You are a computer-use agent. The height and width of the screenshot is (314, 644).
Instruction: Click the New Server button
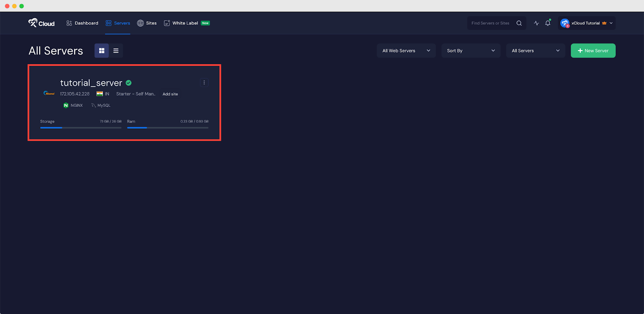tap(593, 51)
